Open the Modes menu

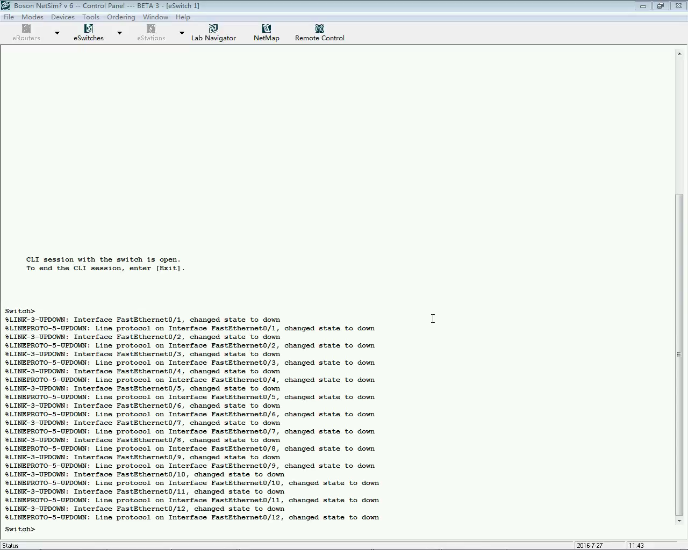pyautogui.click(x=32, y=17)
